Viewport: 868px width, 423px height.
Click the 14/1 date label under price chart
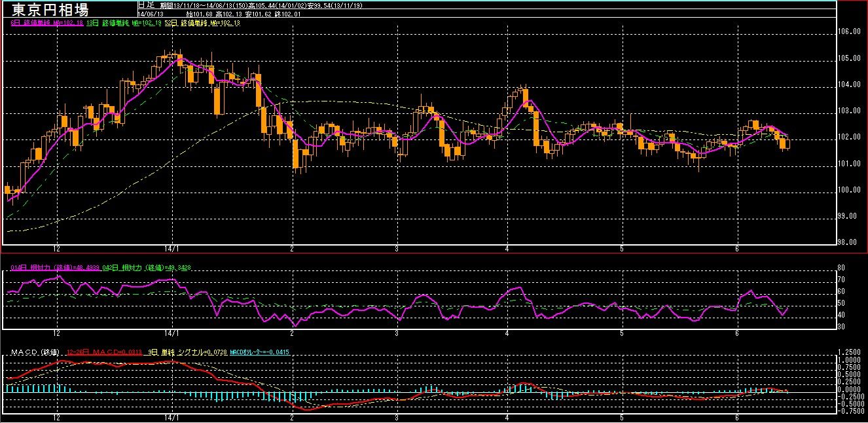point(171,249)
